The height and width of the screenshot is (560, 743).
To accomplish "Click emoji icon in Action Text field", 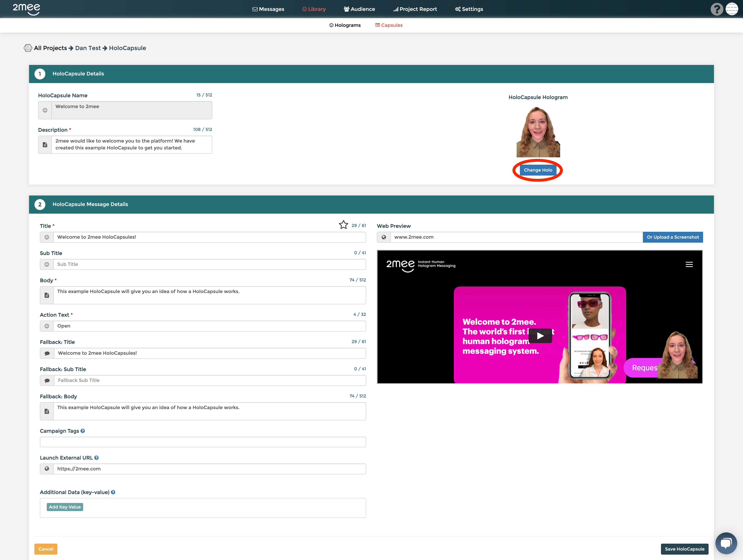I will point(47,326).
